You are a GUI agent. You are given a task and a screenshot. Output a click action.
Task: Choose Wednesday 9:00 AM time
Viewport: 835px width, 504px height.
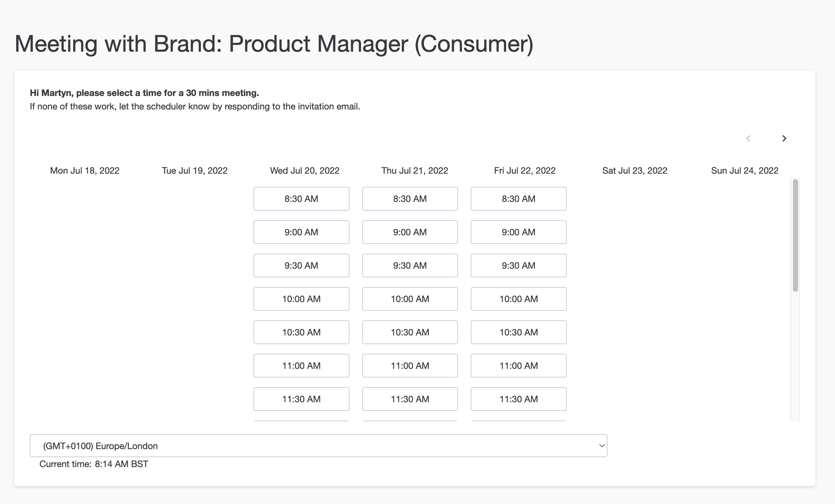pyautogui.click(x=301, y=232)
